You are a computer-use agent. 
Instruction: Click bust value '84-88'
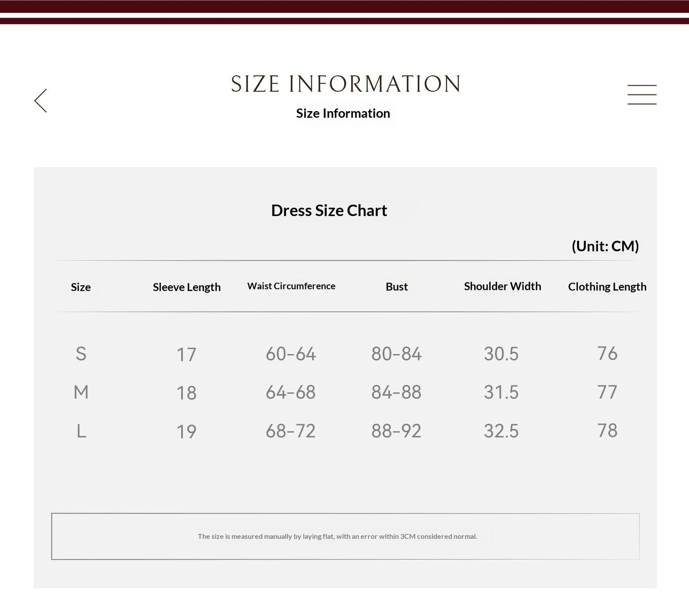[397, 392]
